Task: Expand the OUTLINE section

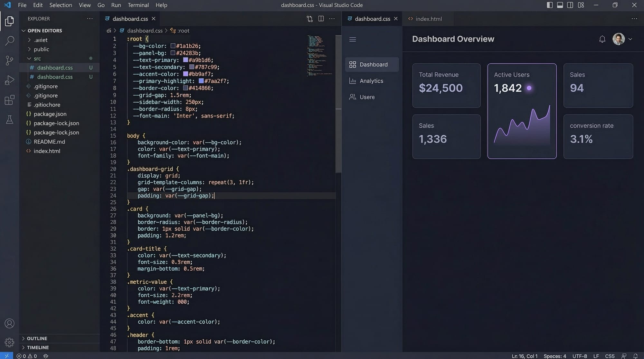Action: (x=37, y=338)
